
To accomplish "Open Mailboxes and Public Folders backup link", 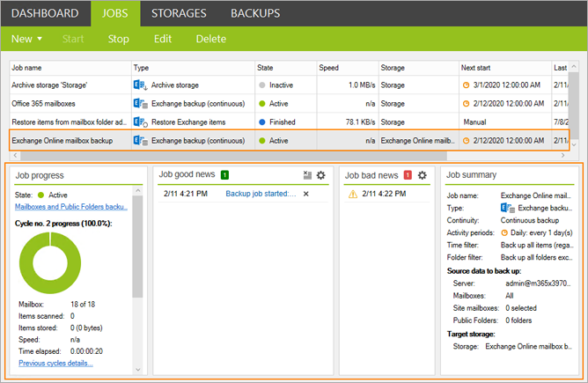I will [71, 207].
